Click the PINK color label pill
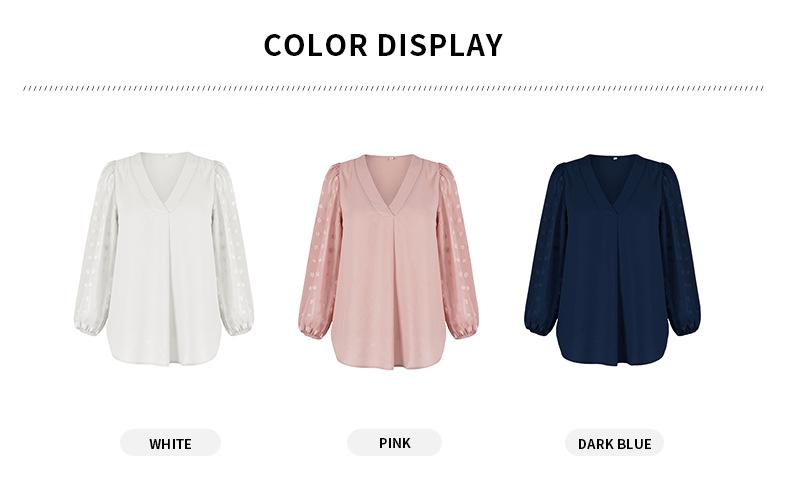The width and height of the screenshot is (790, 504). pos(394,443)
